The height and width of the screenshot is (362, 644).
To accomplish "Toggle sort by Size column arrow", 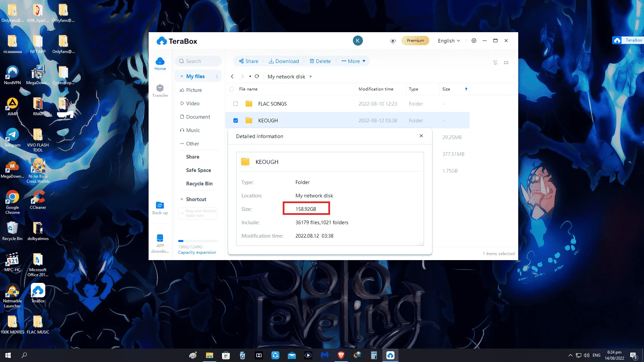I will click(x=466, y=89).
